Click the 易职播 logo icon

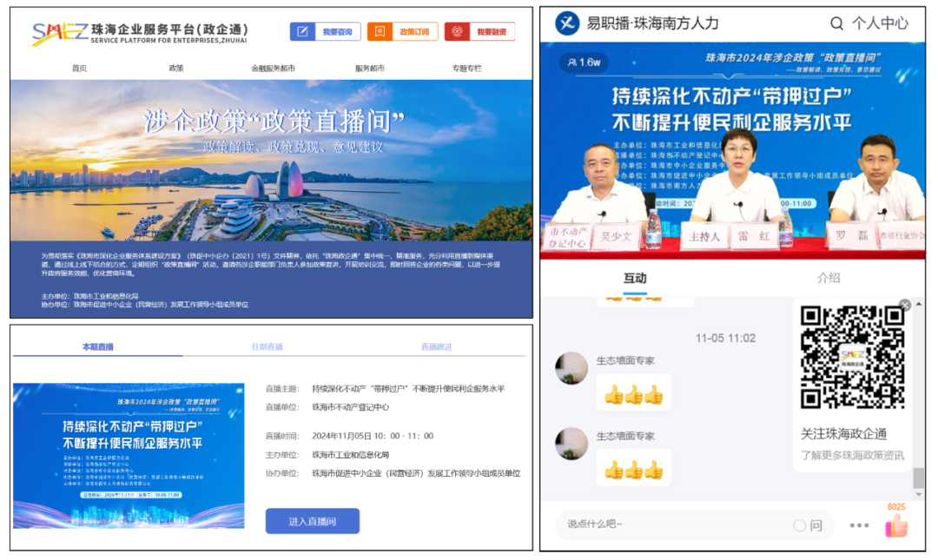pos(567,23)
